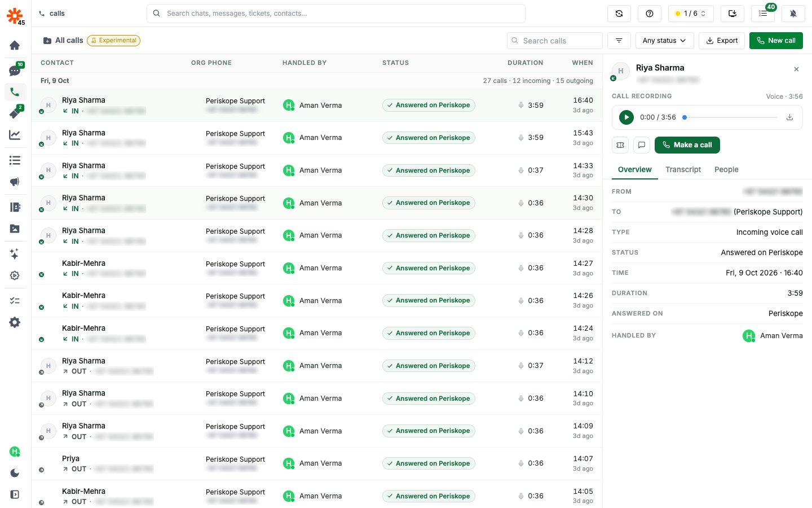The width and height of the screenshot is (812, 508).
Task: Toggle the sidebar expand panel icon
Action: pos(15,494)
